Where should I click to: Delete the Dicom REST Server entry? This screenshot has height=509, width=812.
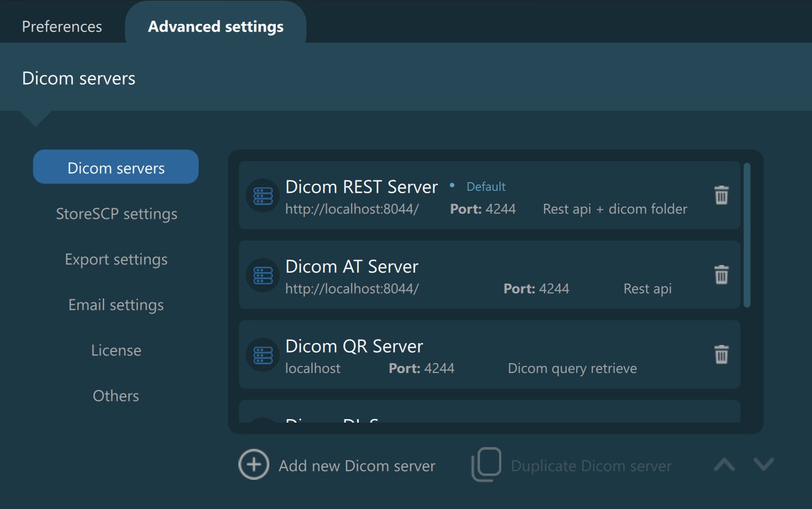coord(721,195)
